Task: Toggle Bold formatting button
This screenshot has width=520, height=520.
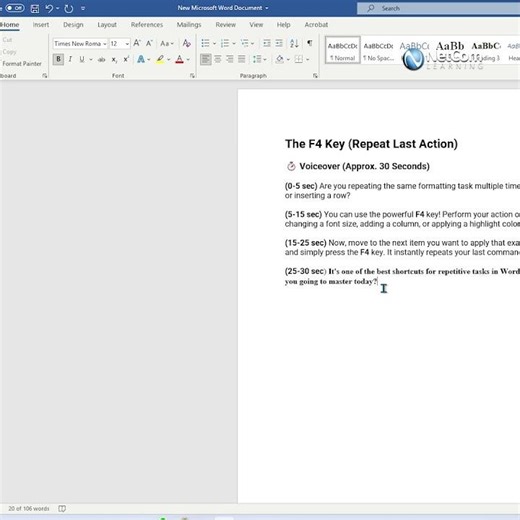Action: [x=58, y=59]
